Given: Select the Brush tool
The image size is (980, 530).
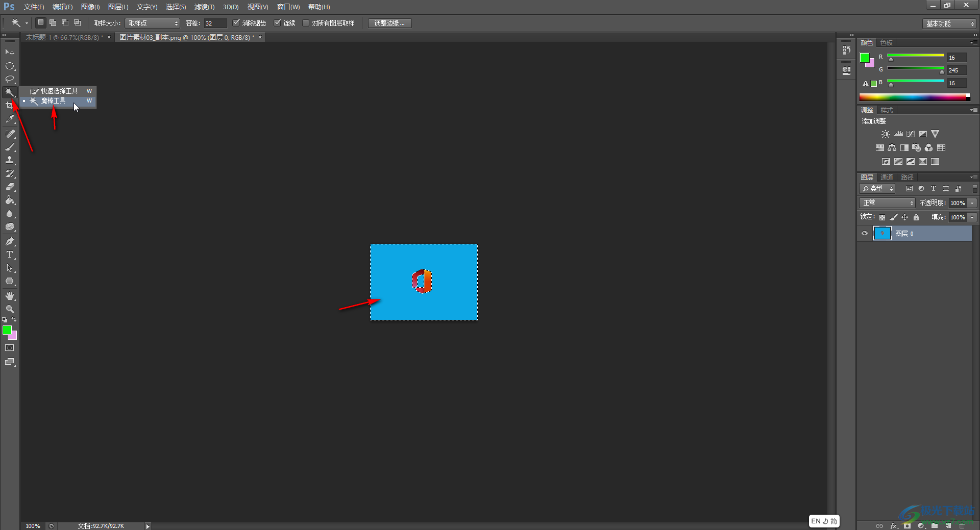Looking at the screenshot, I should click(10, 147).
